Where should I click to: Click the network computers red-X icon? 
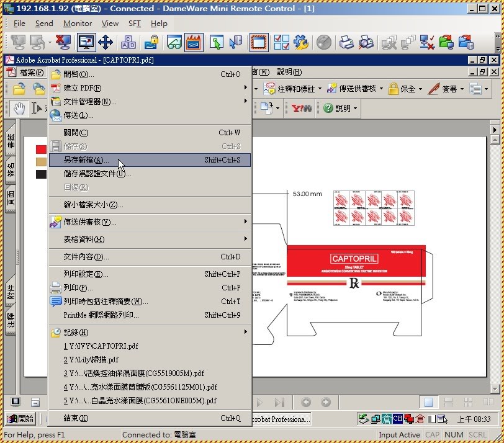(x=427, y=42)
